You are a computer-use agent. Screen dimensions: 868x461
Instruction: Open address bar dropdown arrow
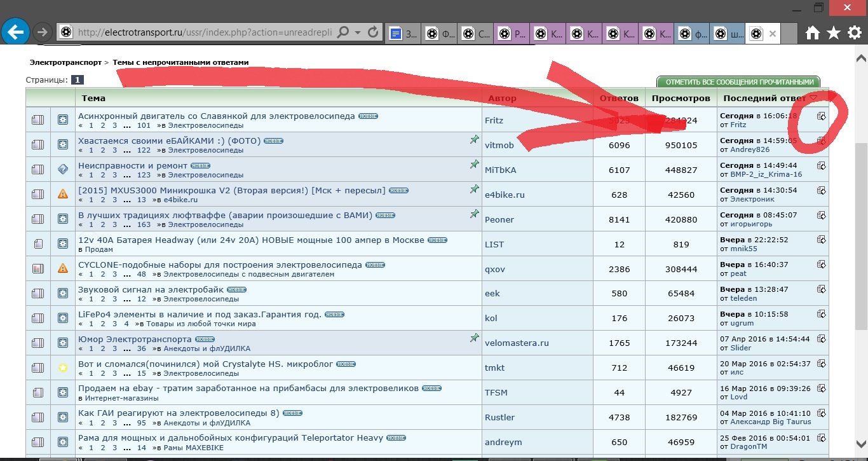[x=358, y=32]
